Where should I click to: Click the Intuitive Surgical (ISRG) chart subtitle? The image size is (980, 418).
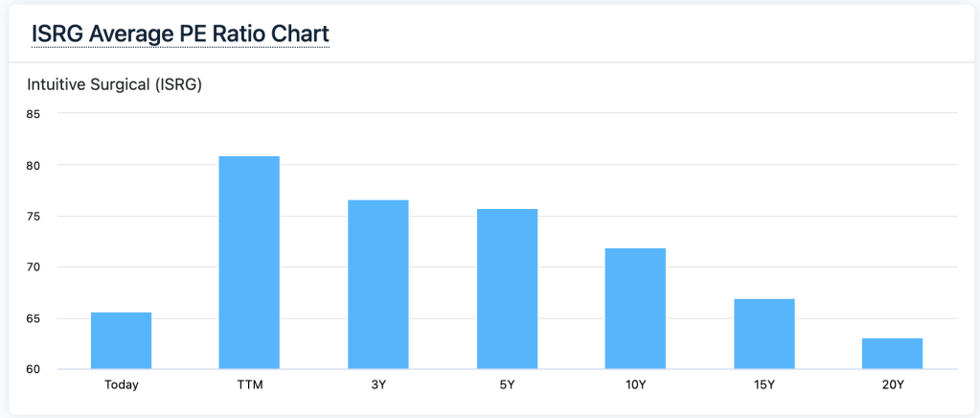[114, 84]
